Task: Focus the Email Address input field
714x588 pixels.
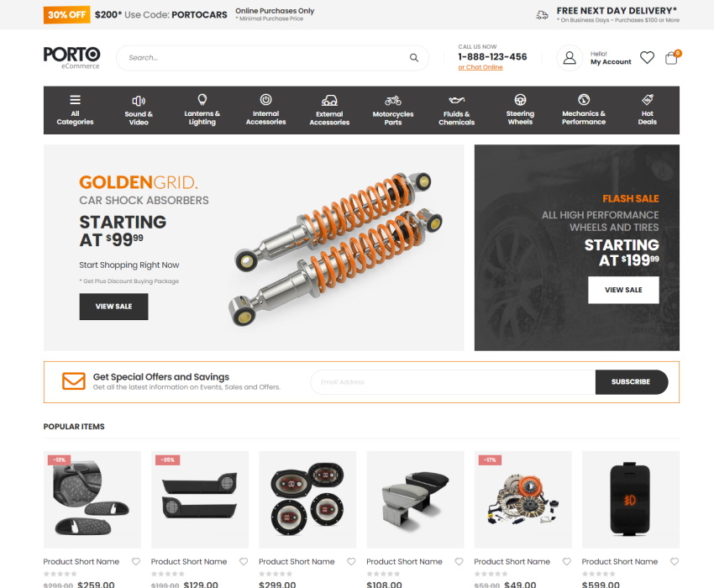Action: tap(453, 381)
